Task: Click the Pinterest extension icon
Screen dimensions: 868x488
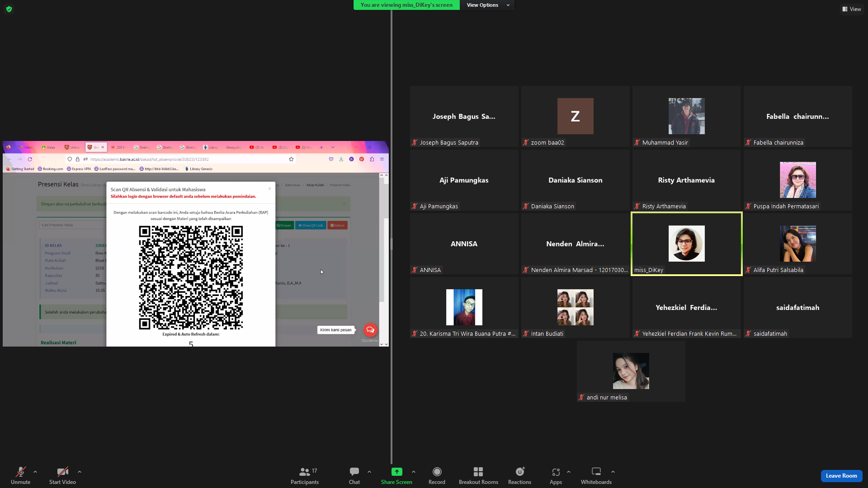Action: tap(362, 159)
